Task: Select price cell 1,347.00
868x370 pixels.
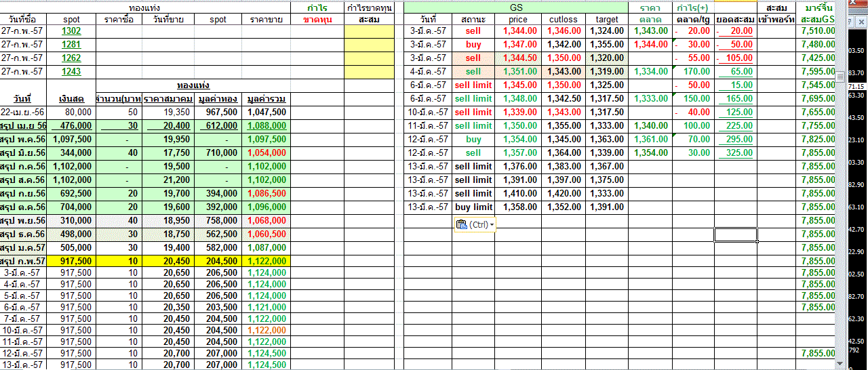Action: [518, 45]
